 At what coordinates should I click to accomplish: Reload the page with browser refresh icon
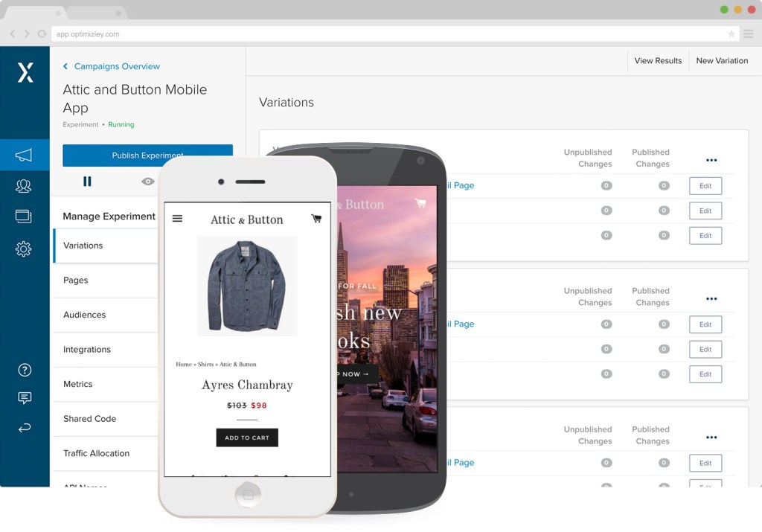(x=42, y=33)
